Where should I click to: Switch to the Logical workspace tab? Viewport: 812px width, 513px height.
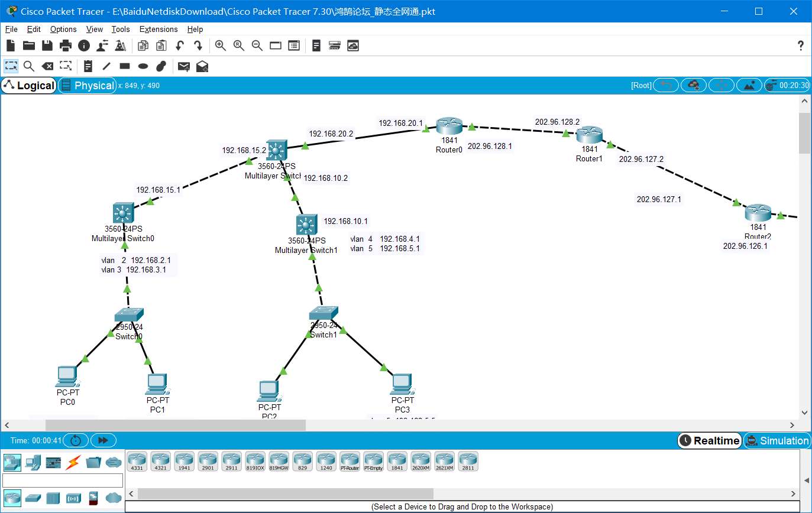[29, 86]
